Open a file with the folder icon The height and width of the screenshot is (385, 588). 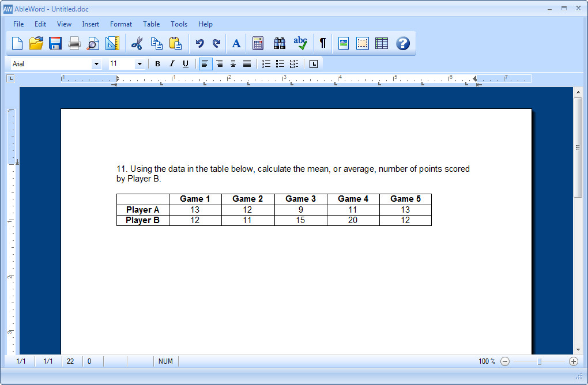[x=36, y=43]
